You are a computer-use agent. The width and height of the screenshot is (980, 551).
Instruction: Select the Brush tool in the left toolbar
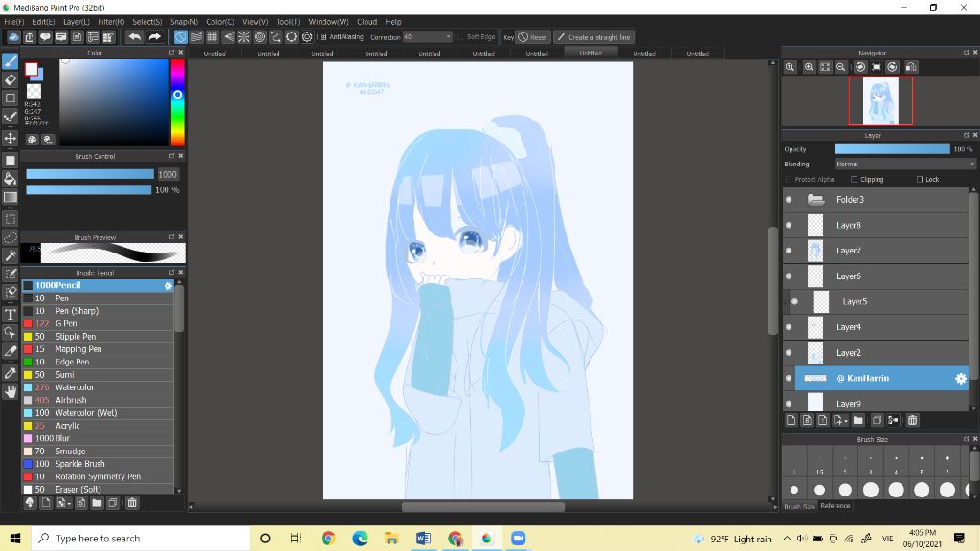coord(10,60)
